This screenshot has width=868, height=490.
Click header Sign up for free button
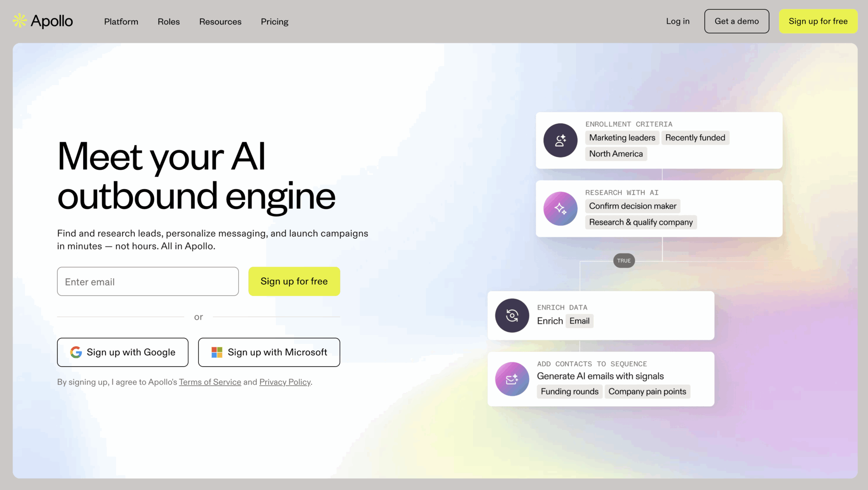818,21
